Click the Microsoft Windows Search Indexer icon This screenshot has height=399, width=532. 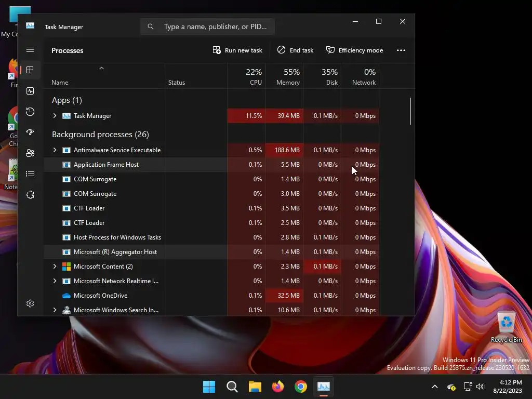click(x=66, y=310)
